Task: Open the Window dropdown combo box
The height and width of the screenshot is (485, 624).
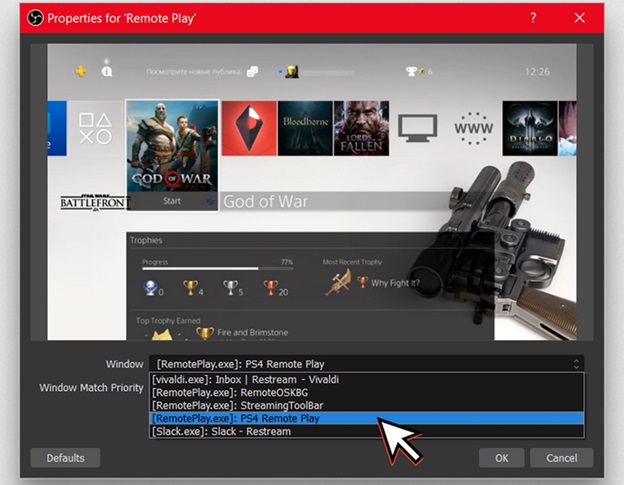Action: (x=367, y=364)
